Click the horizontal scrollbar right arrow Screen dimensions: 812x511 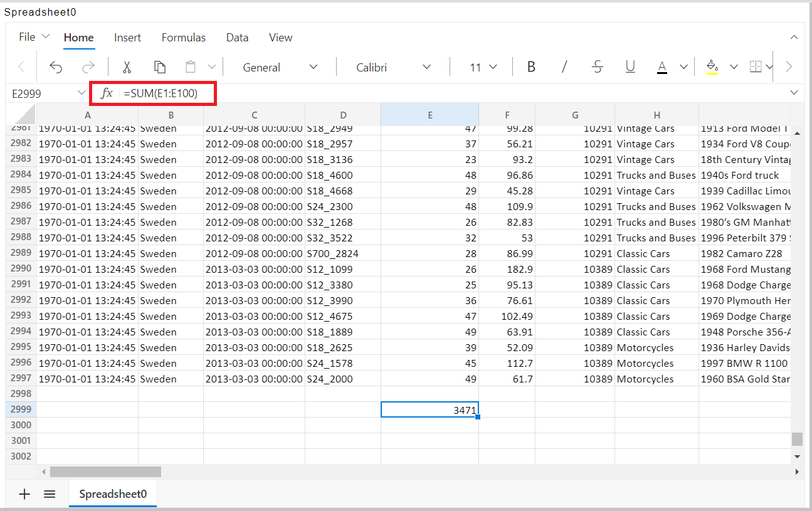pos(797,471)
